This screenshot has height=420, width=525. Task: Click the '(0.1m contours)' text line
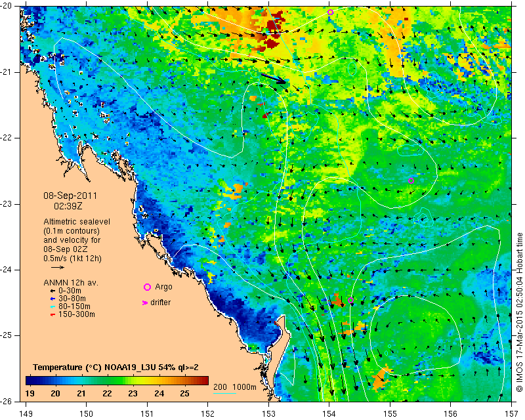(72, 231)
